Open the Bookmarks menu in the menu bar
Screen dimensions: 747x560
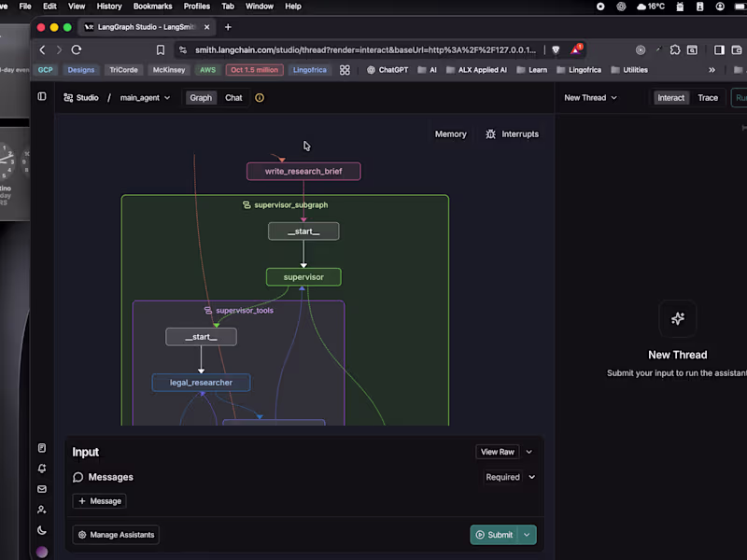click(151, 7)
